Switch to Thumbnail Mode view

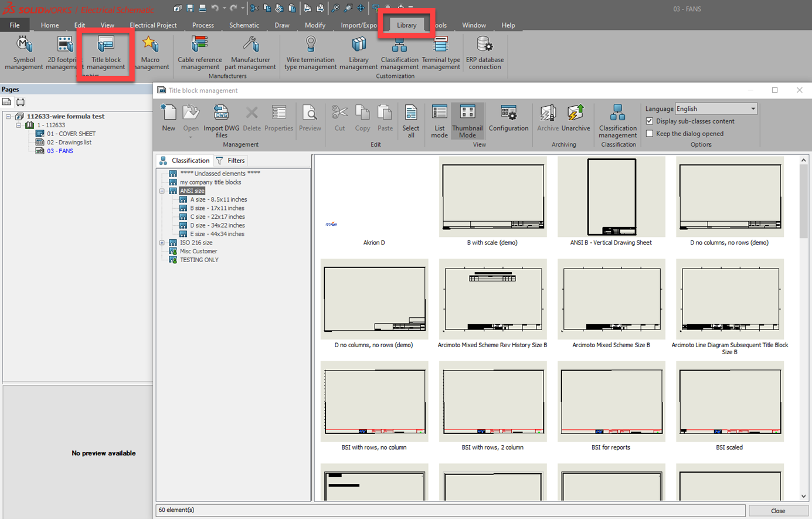point(467,121)
